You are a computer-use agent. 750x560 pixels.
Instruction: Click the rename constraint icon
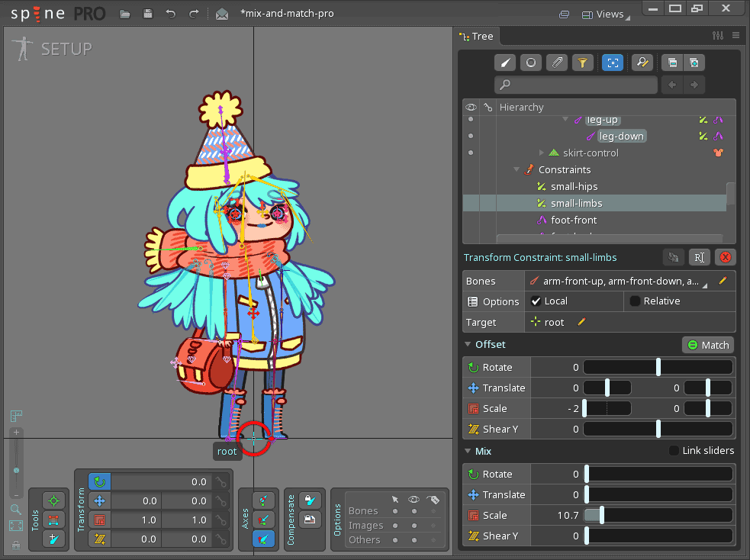point(698,257)
